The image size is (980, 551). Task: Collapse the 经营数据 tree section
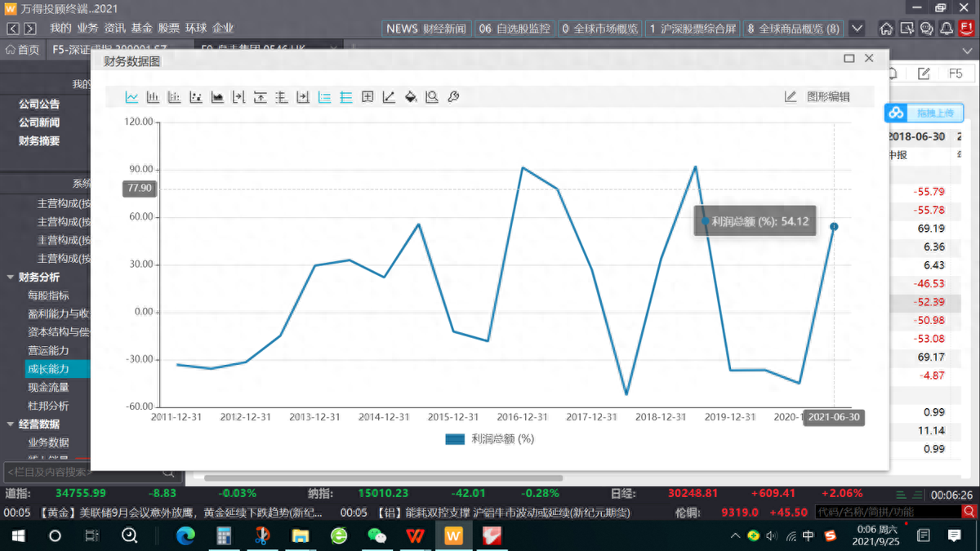(11, 424)
